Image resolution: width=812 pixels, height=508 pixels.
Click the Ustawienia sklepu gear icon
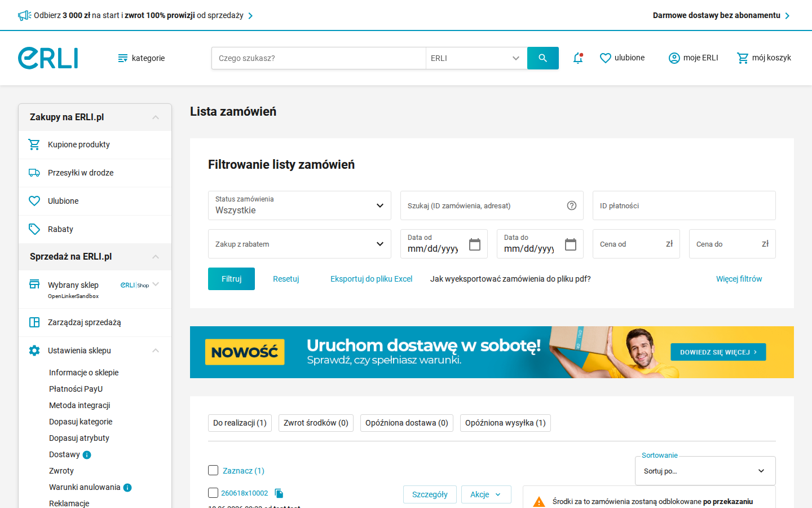pos(34,351)
